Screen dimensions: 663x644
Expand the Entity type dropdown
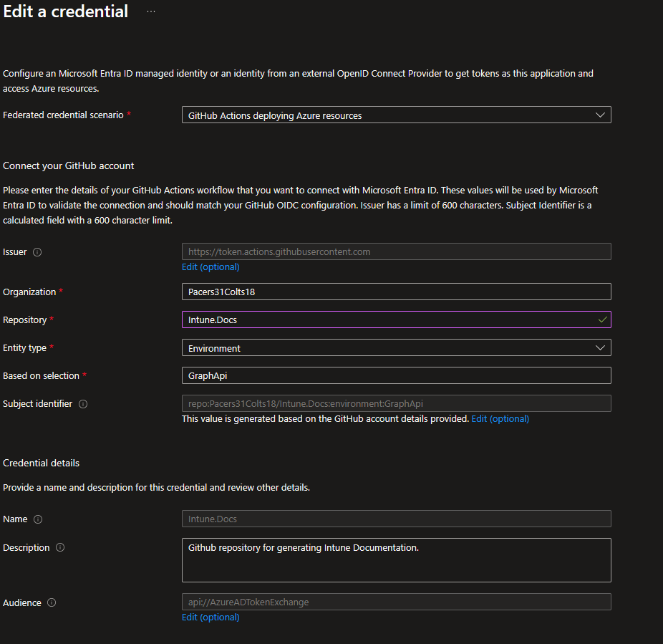pos(600,347)
